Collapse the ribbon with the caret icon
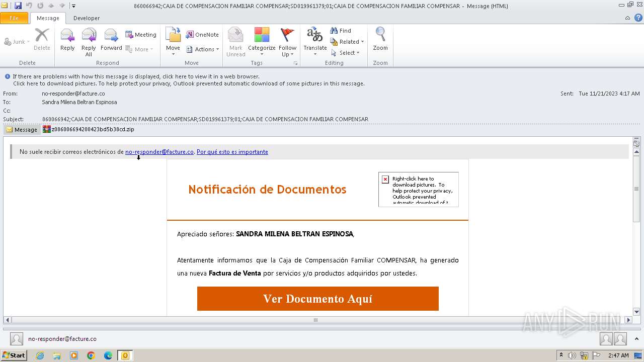The image size is (644, 362). 627,18
